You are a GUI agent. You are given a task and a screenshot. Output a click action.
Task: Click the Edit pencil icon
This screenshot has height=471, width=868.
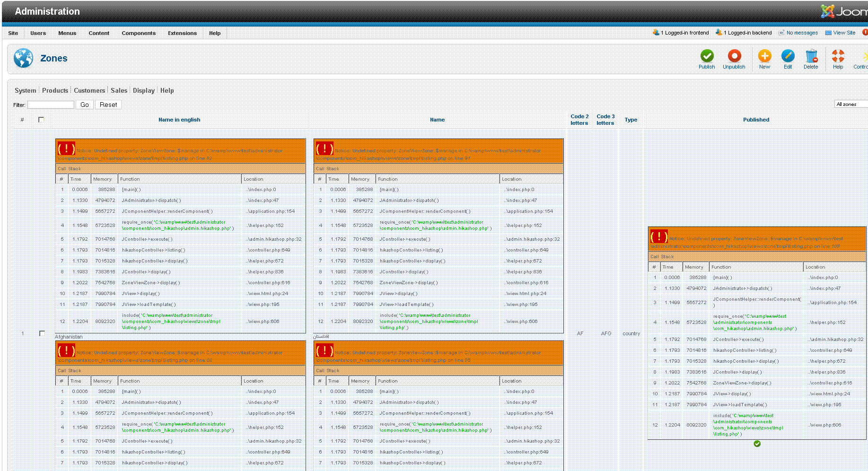788,56
